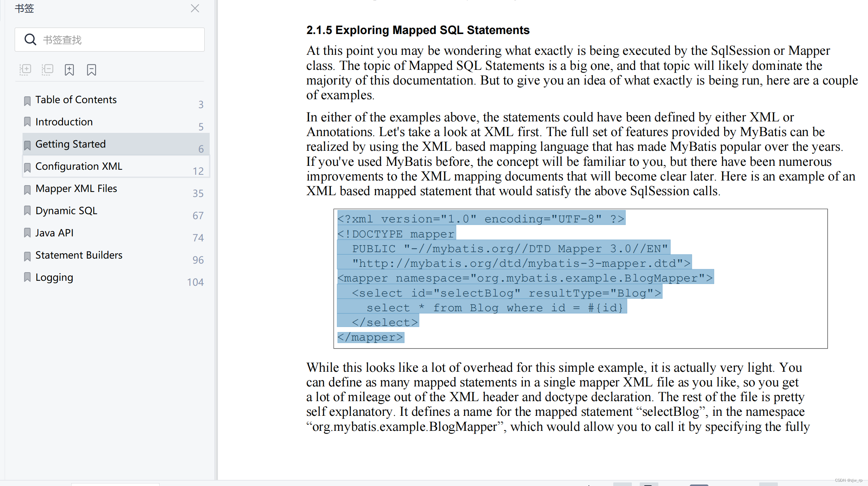Navigate to the Dynamic SQL bookmark
The width and height of the screenshot is (868, 486).
[x=66, y=211]
